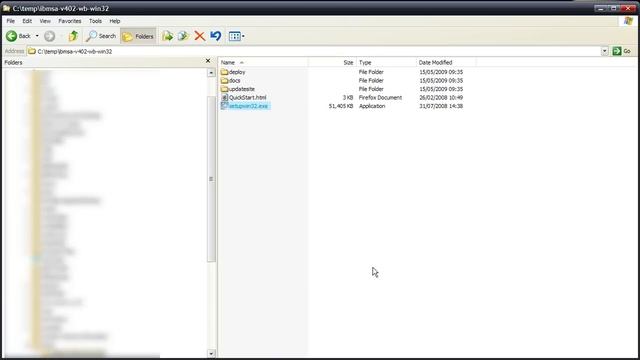Click the 26/02/2008 10:49 date cell
The image size is (640, 360).
click(x=441, y=98)
